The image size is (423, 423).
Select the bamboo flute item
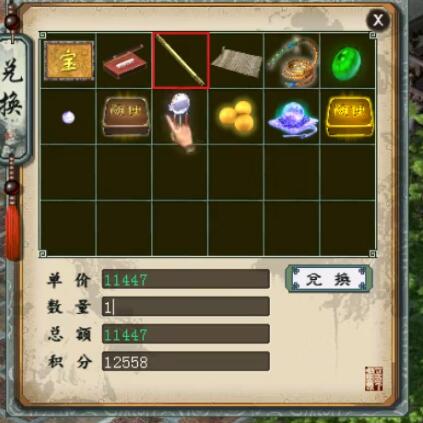[x=181, y=61]
